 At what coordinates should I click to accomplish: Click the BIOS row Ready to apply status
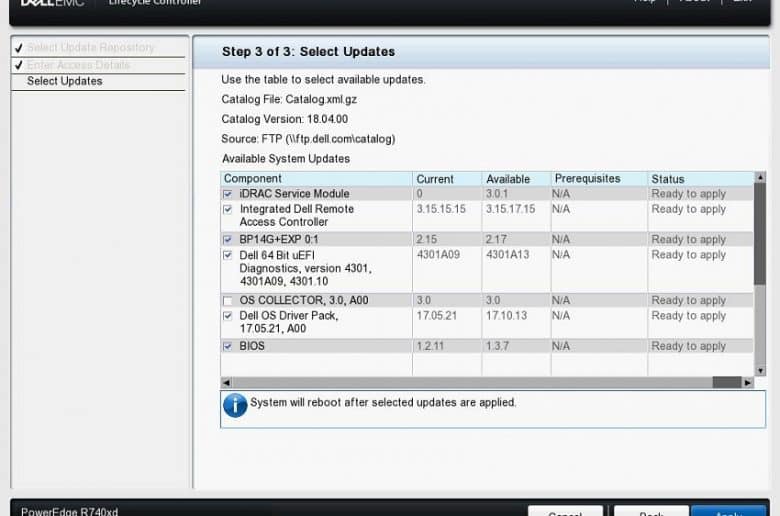[688, 346]
